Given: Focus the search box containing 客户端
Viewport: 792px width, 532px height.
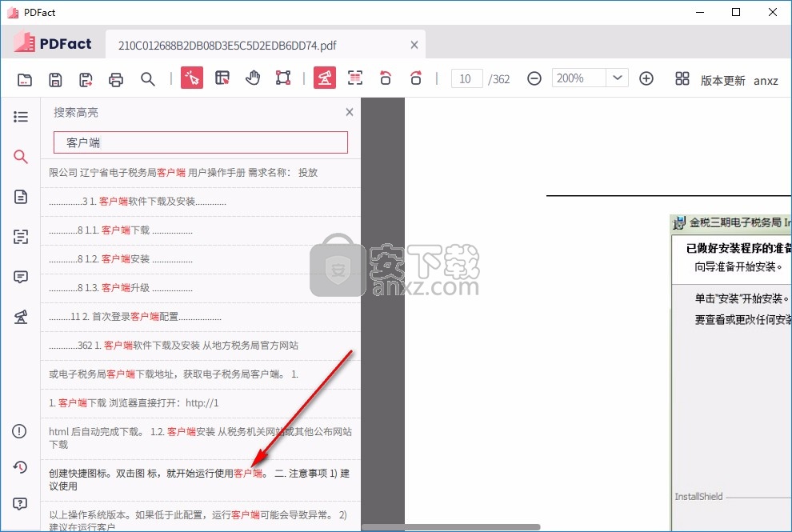Looking at the screenshot, I should [x=201, y=142].
